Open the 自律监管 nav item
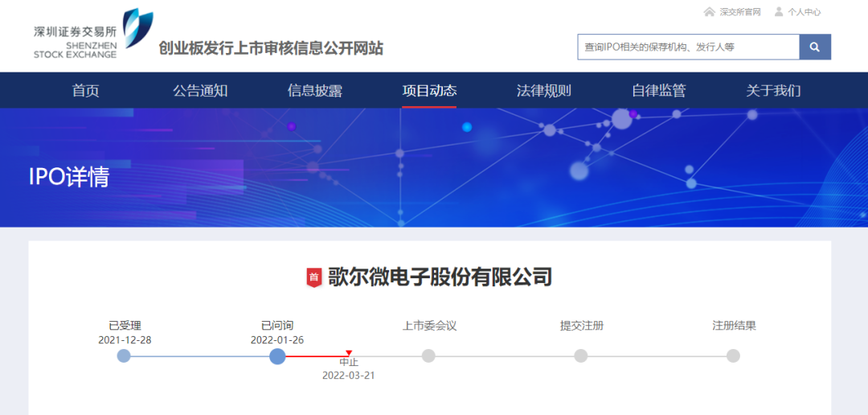The width and height of the screenshot is (868, 415). [659, 90]
